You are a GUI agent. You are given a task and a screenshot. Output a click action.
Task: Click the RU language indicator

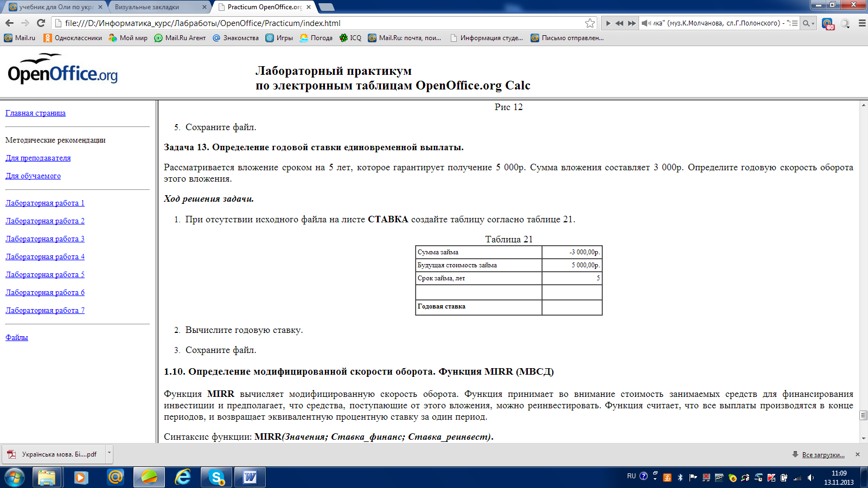(631, 476)
